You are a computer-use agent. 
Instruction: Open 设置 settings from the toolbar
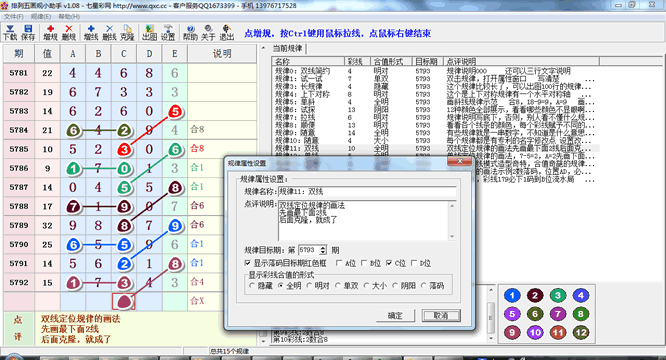(x=168, y=33)
